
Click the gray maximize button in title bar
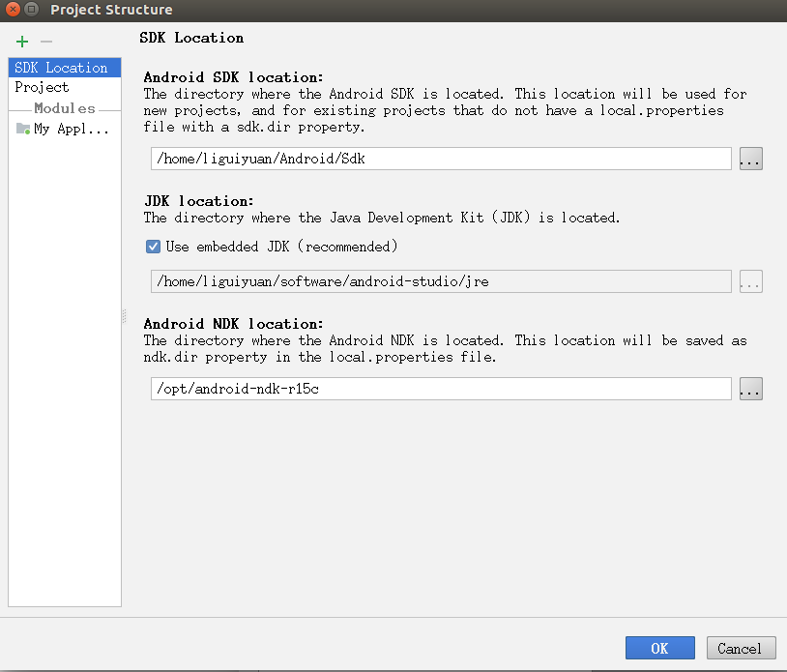click(33, 10)
